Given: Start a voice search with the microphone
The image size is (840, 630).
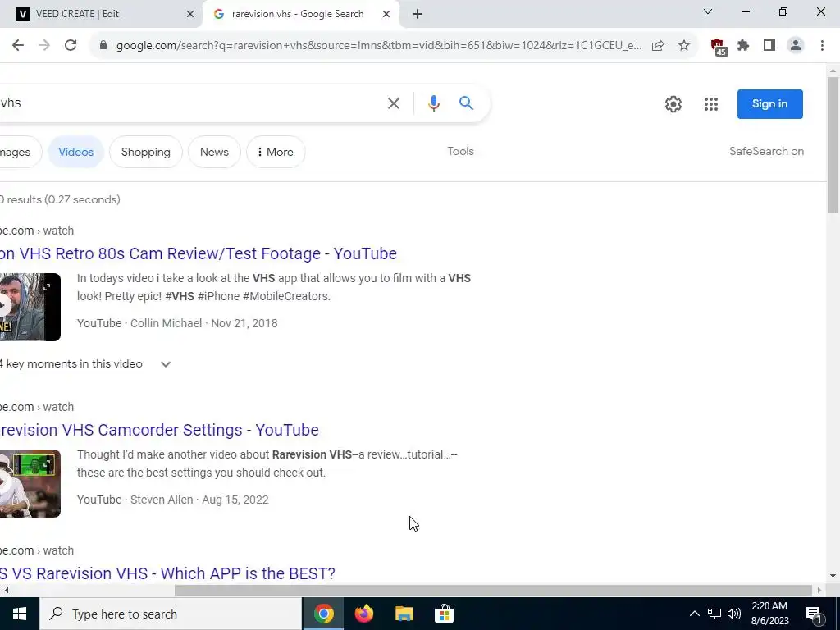Looking at the screenshot, I should (434, 103).
